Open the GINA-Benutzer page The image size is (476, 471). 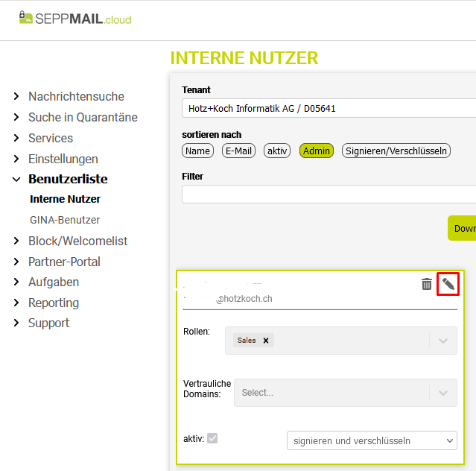click(65, 220)
